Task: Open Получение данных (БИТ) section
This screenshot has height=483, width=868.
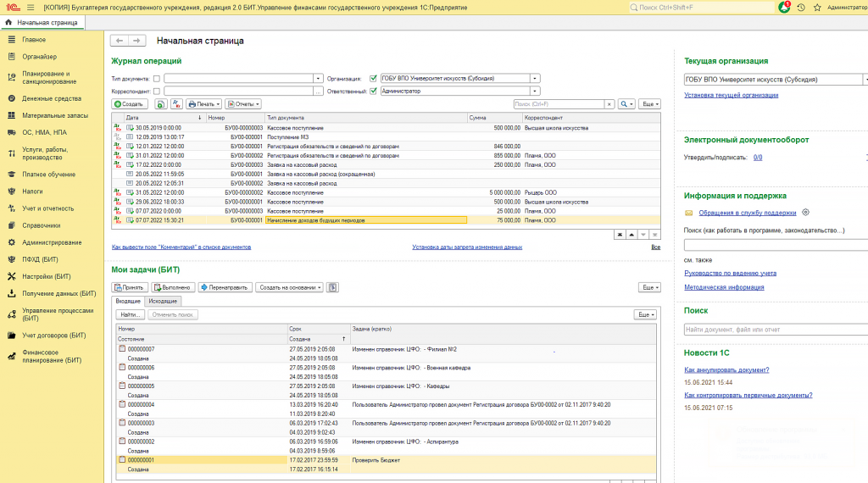Action: tap(58, 294)
